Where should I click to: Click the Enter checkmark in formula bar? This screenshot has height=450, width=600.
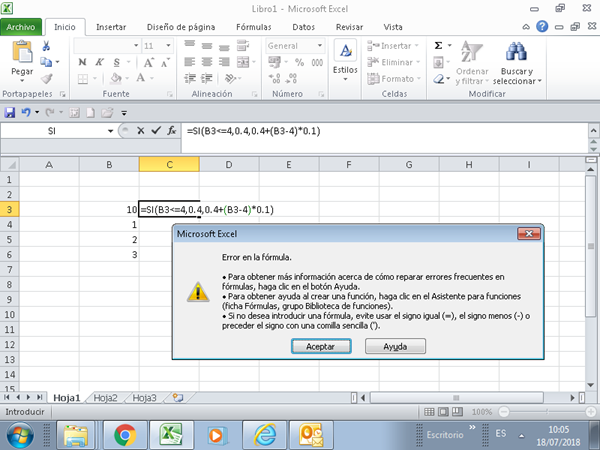pos(156,131)
